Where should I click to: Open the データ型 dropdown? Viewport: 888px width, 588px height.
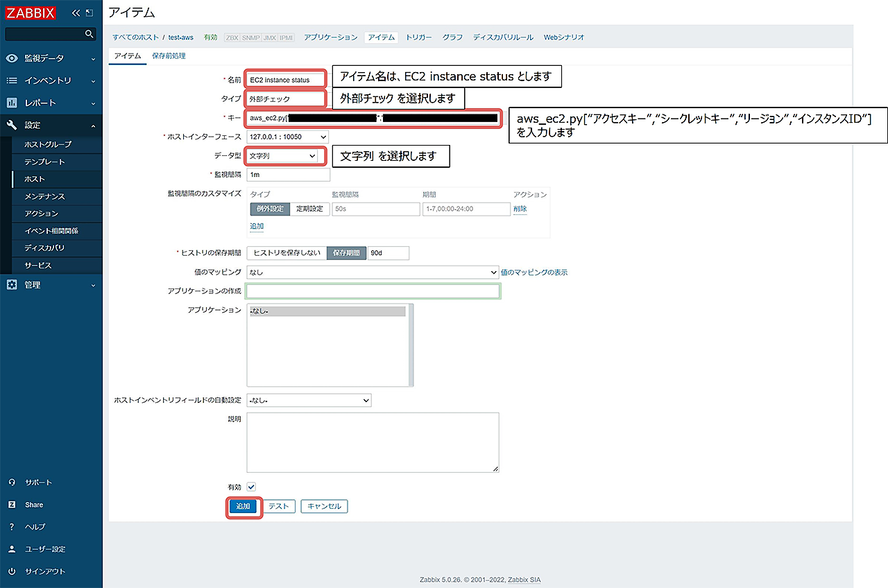point(283,157)
